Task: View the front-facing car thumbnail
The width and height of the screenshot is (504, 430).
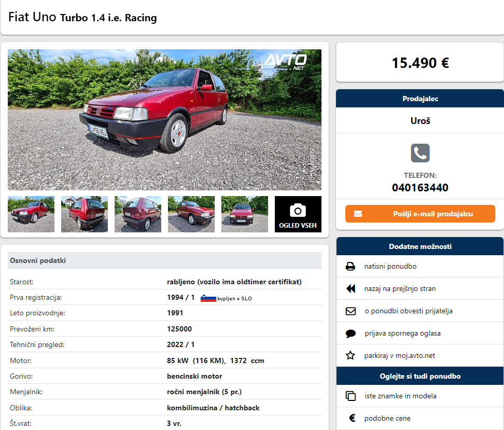Action: (x=245, y=214)
